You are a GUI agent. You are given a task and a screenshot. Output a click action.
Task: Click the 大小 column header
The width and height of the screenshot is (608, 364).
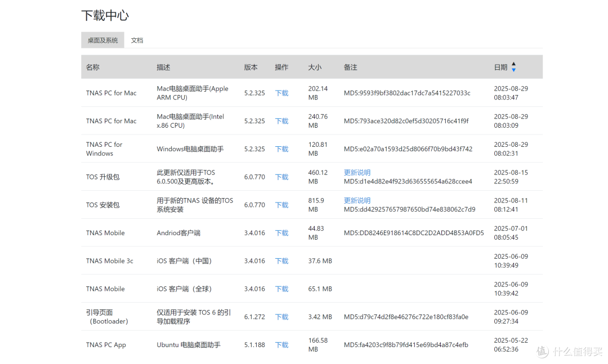(x=315, y=68)
